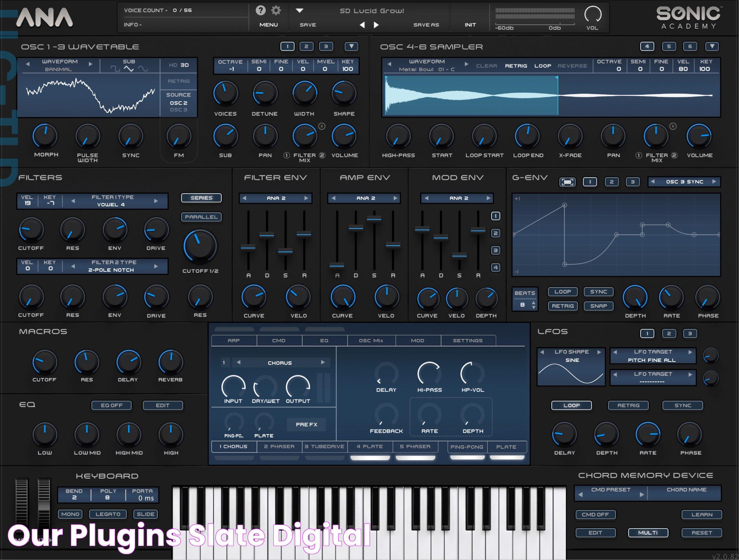Image resolution: width=739 pixels, height=560 pixels.
Task: Next effect arrow beside CHORUS selector
Action: point(323,362)
